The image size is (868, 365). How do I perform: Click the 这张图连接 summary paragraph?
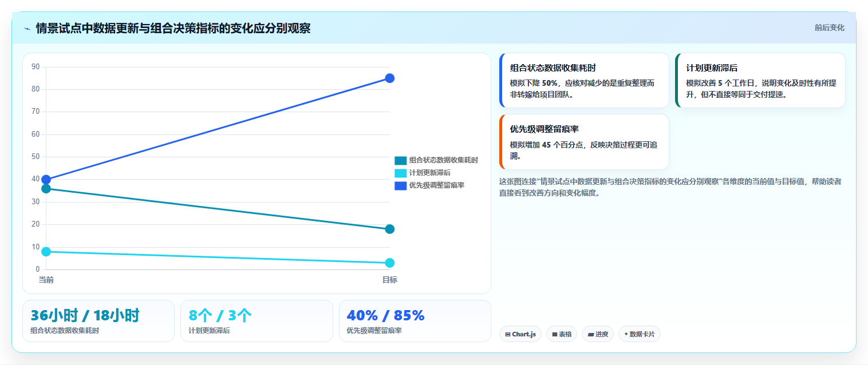[x=670, y=187]
